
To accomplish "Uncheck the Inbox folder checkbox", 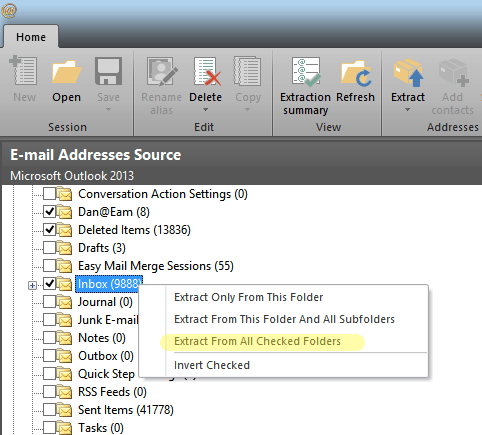I will click(50, 283).
